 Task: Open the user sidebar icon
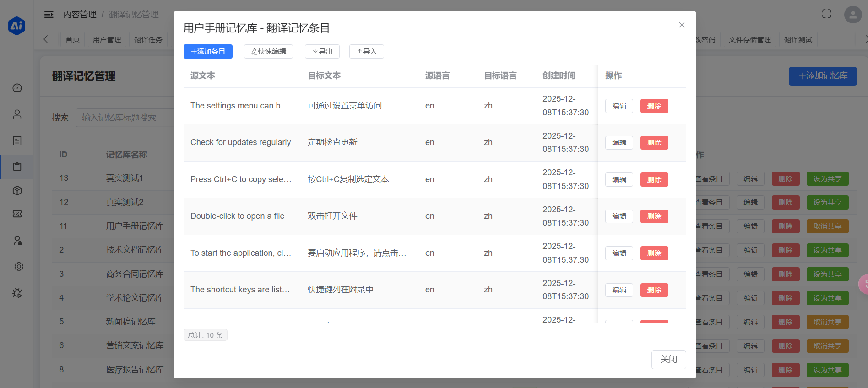click(x=17, y=114)
